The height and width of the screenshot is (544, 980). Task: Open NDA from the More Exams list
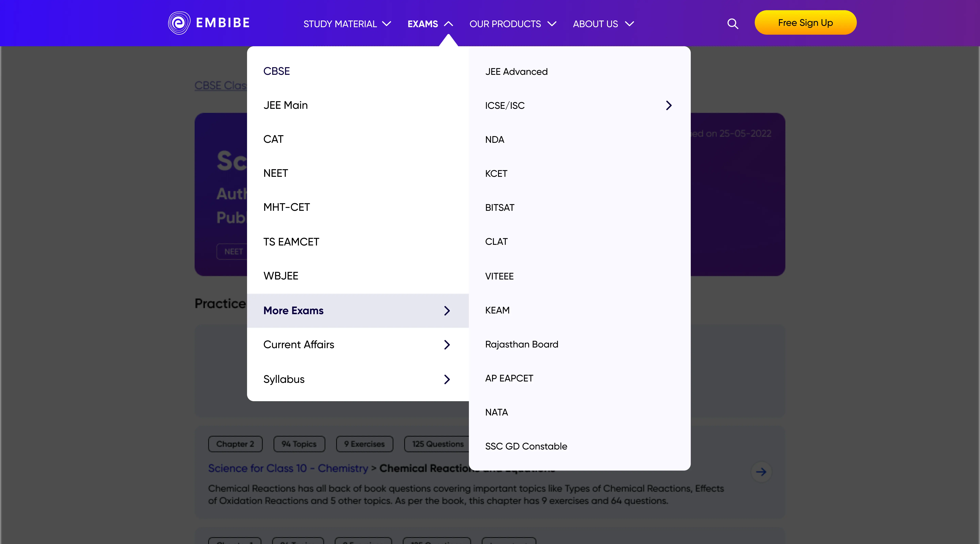click(495, 140)
